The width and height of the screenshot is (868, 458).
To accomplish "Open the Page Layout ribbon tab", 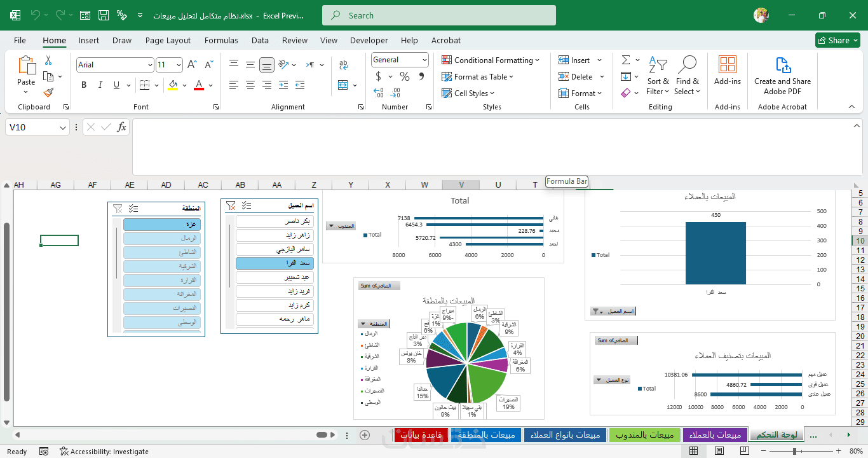I will point(168,40).
